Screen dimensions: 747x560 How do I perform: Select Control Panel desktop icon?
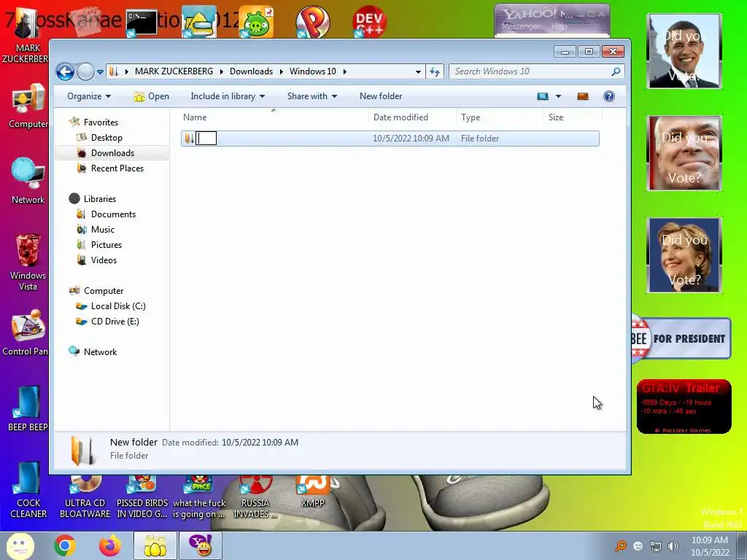pos(26,332)
